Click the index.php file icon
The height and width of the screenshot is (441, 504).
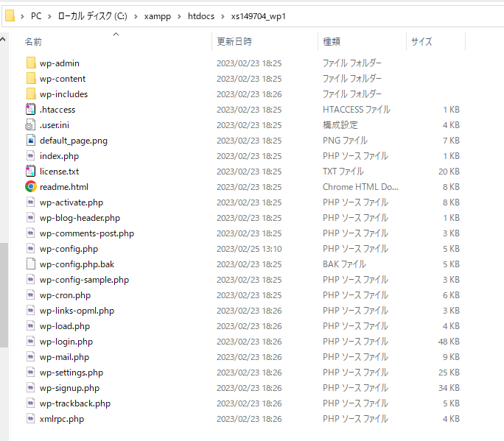[x=30, y=156]
